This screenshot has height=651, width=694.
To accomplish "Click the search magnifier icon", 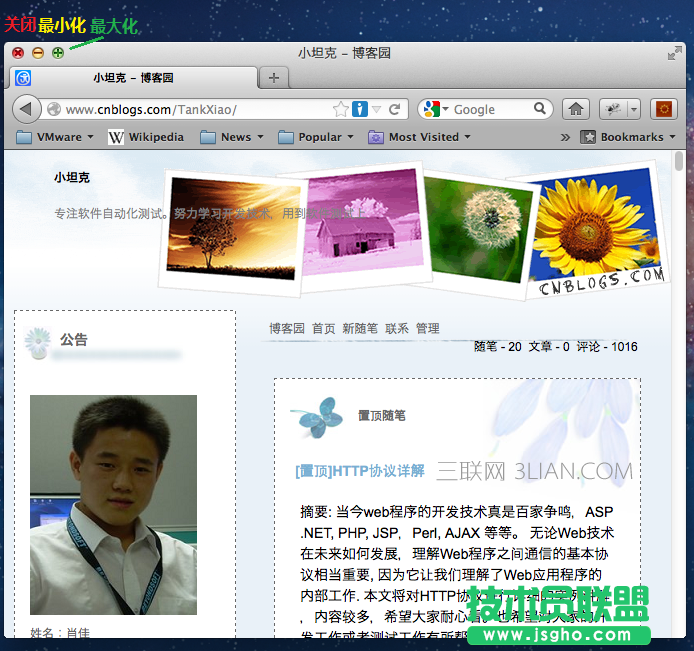I will pos(540,108).
